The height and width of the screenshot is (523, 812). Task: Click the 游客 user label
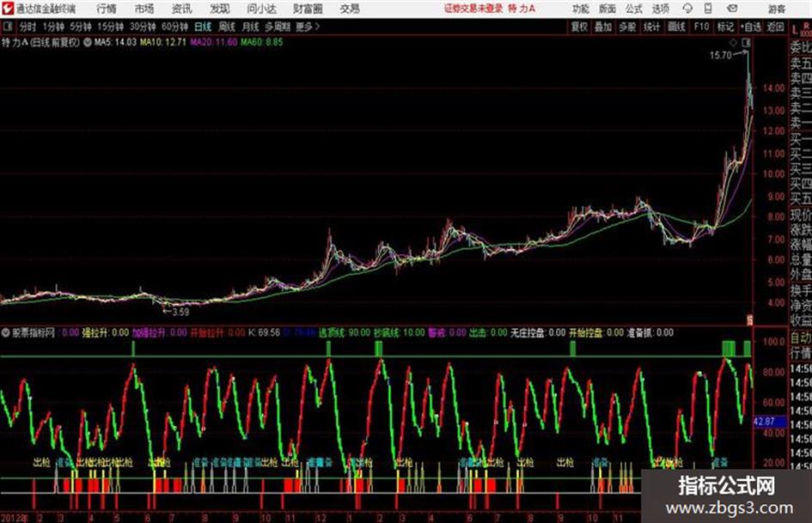pyautogui.click(x=776, y=9)
